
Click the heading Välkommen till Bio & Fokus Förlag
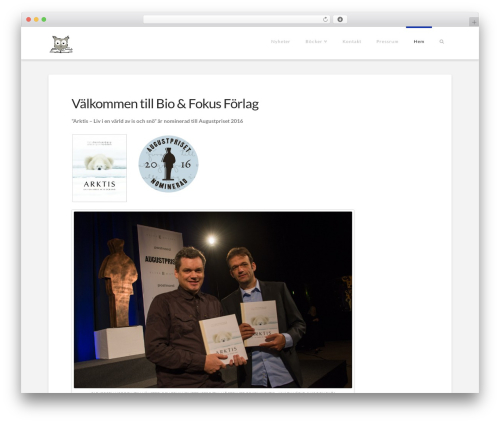pos(165,104)
